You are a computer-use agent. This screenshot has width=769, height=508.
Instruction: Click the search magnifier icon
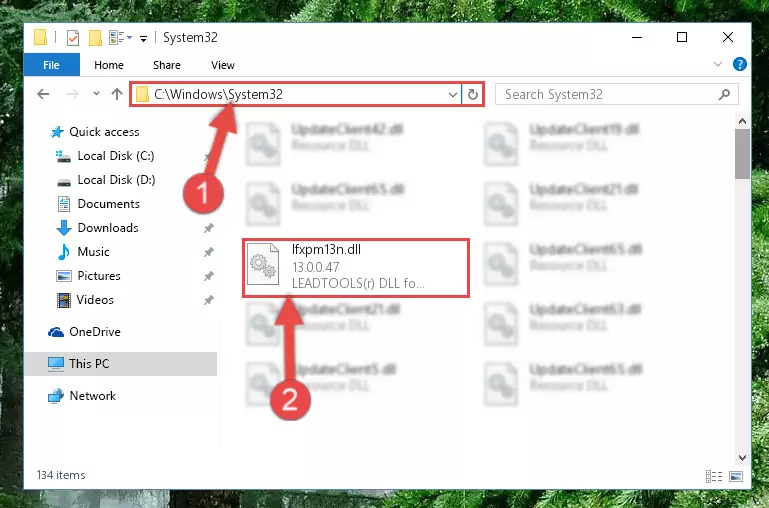(x=724, y=94)
